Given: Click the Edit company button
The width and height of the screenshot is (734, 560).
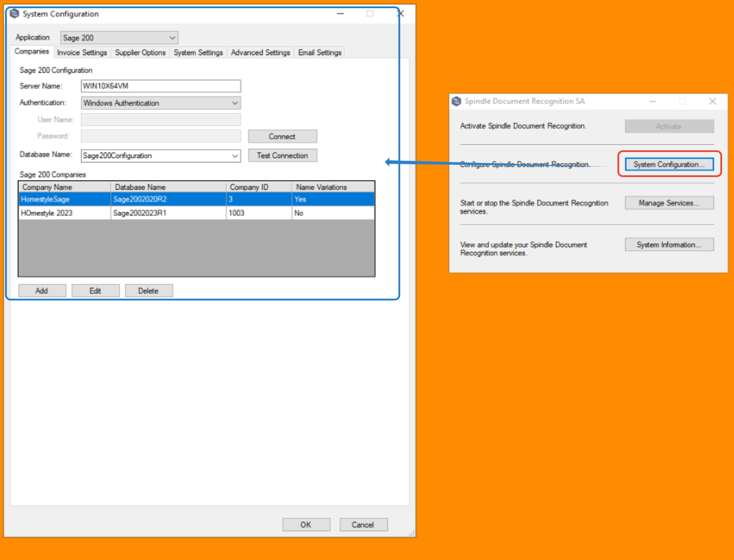Looking at the screenshot, I should pos(95,291).
